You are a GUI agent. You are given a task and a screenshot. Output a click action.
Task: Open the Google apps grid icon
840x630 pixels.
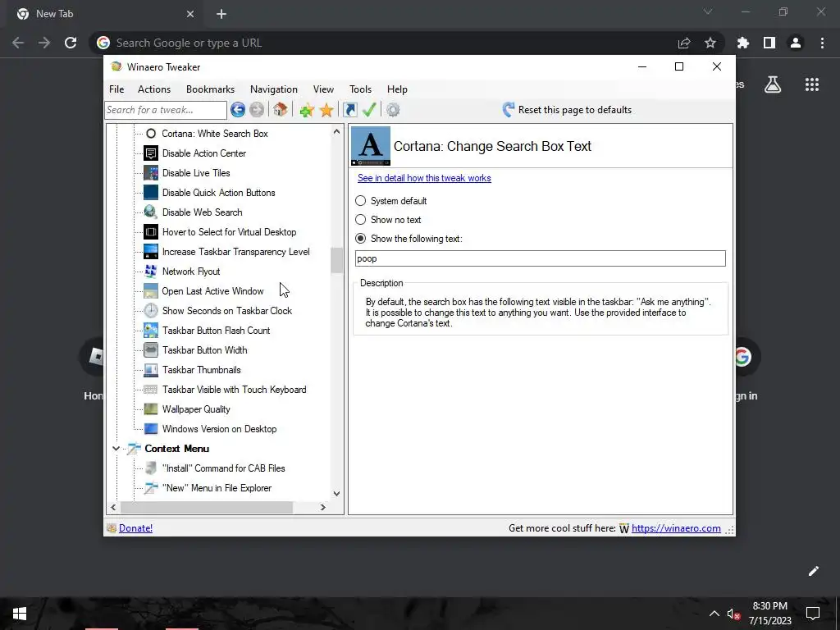point(812,84)
